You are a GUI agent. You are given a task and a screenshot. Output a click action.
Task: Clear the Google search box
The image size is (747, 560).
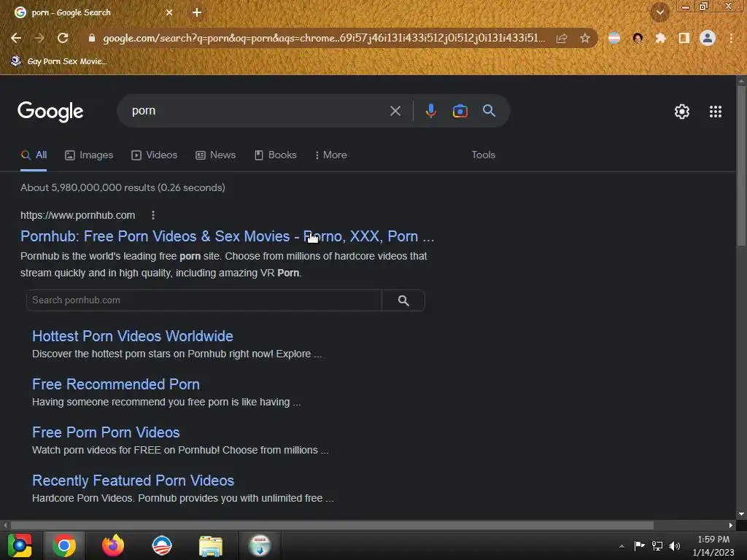[395, 111]
